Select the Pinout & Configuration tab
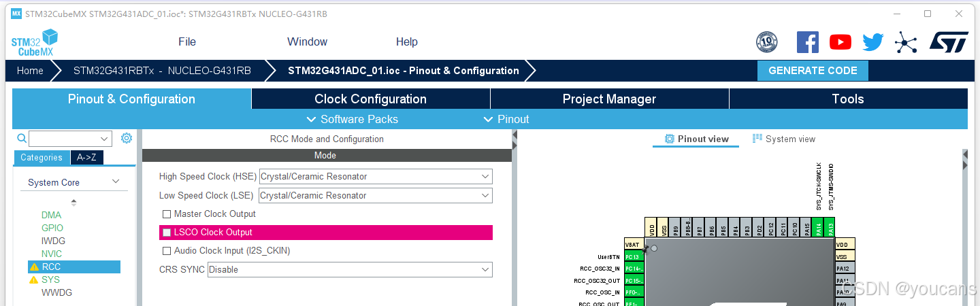Screen dimensions: 980x306 [131, 99]
